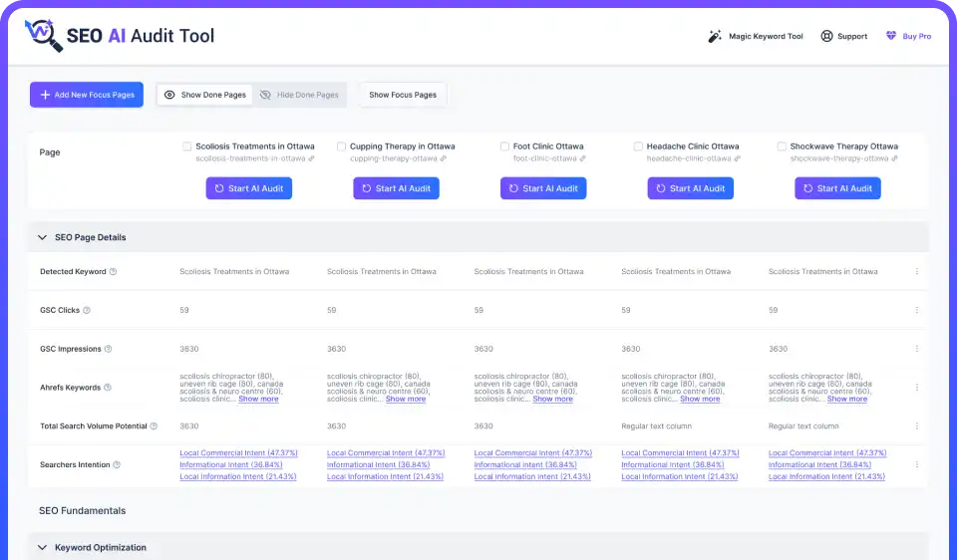Start AI Audit for Headache Clinic Ottawa

[x=690, y=188]
